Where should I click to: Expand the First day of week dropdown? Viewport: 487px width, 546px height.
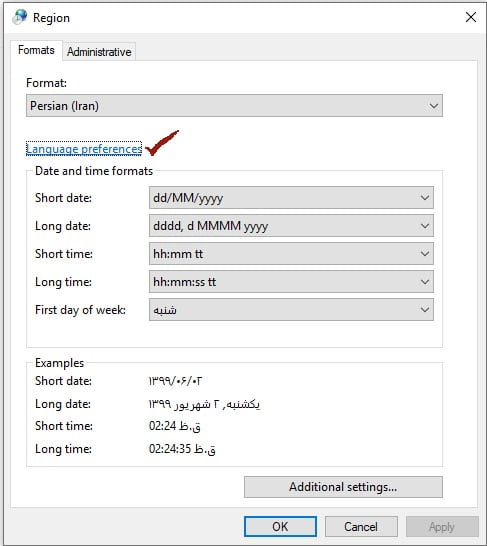pyautogui.click(x=291, y=310)
